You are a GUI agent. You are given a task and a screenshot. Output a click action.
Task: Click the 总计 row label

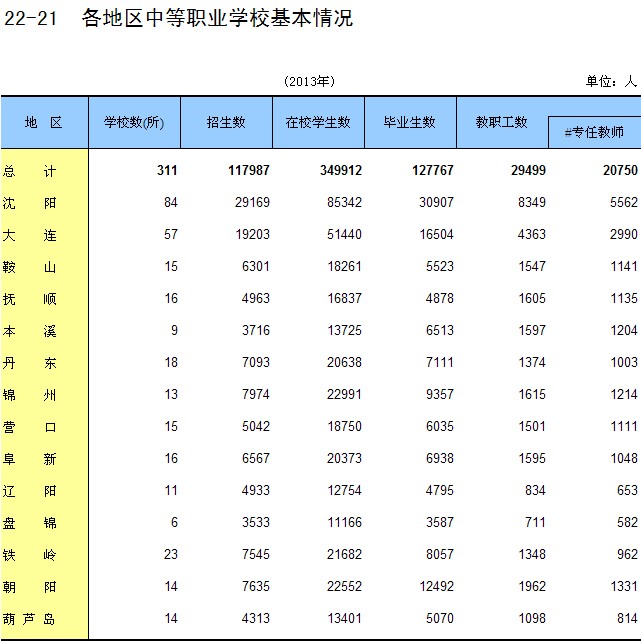coord(29,171)
